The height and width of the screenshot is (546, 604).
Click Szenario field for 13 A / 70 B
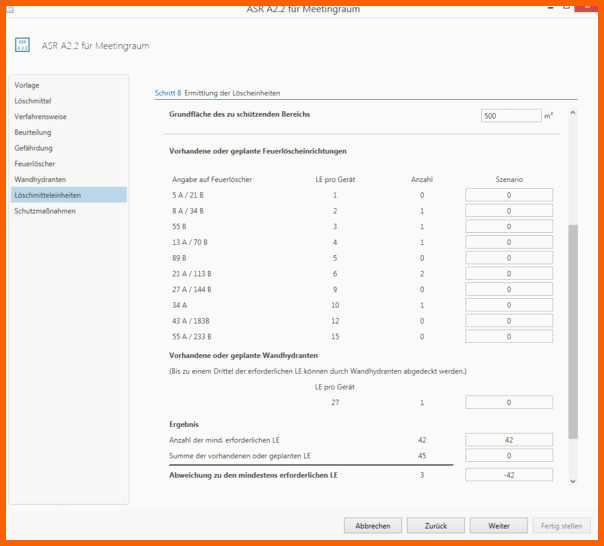click(509, 242)
